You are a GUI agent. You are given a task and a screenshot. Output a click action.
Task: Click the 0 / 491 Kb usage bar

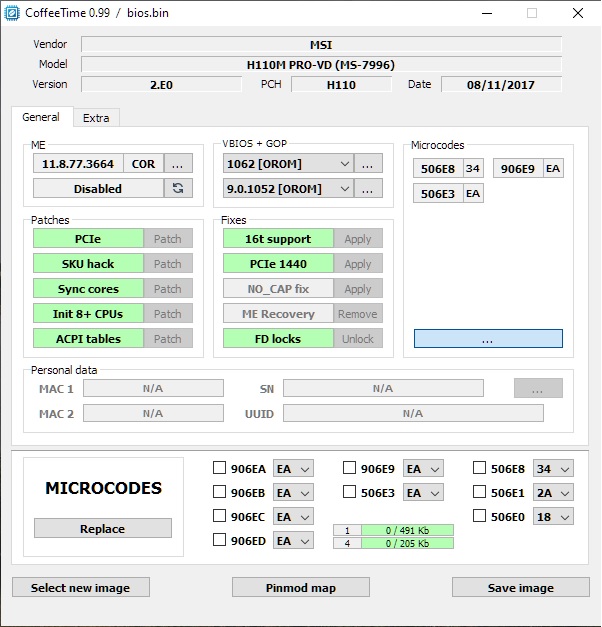(x=408, y=530)
